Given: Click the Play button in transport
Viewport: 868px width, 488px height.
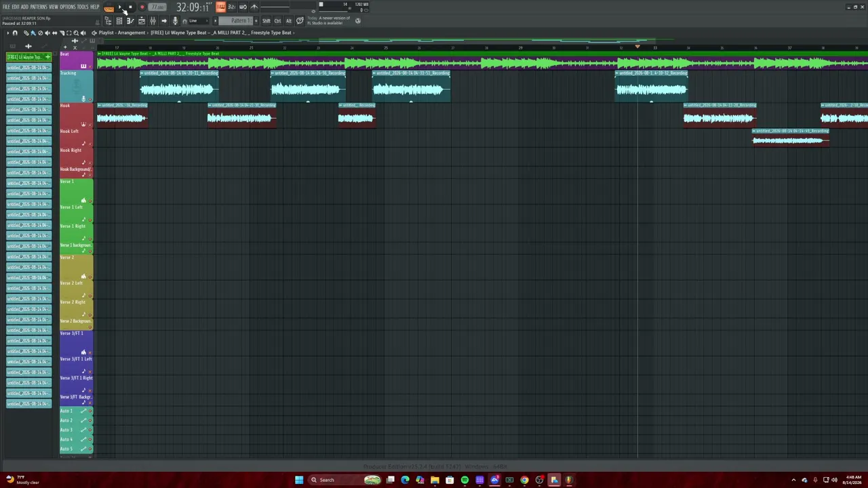Looking at the screenshot, I should click(120, 7).
